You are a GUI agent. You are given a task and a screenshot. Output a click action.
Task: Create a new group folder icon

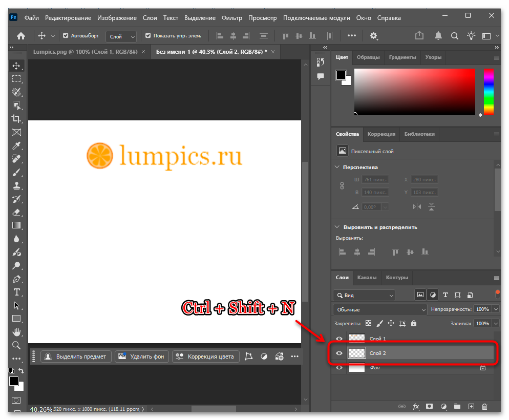click(x=457, y=406)
